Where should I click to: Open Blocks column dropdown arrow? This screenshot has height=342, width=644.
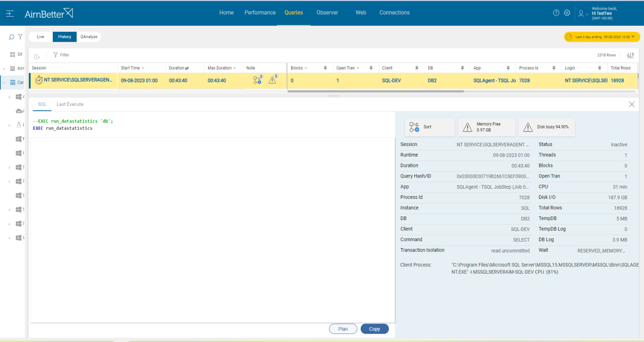(x=306, y=68)
